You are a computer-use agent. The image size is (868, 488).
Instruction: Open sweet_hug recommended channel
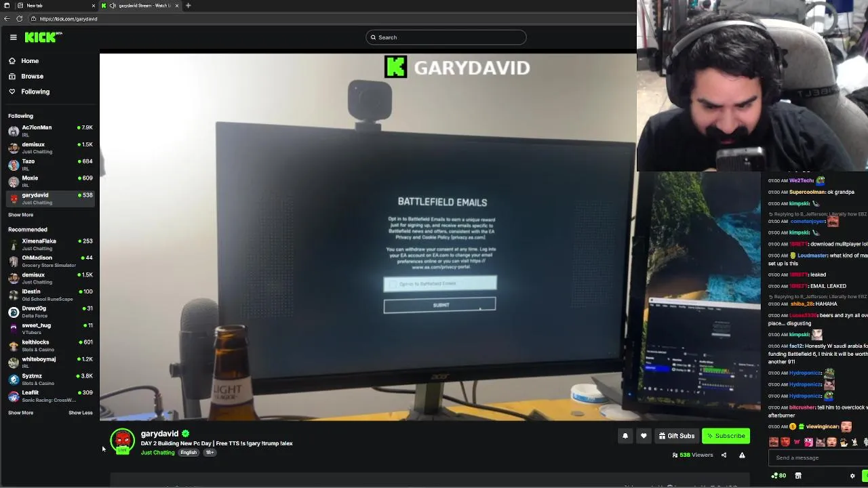[x=50, y=329]
